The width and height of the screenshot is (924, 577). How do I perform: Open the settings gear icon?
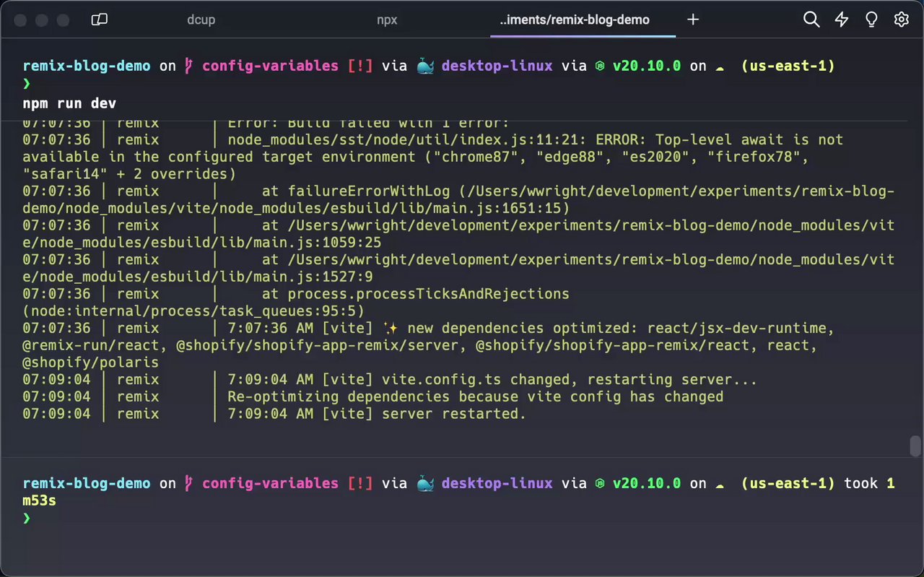[x=902, y=19]
